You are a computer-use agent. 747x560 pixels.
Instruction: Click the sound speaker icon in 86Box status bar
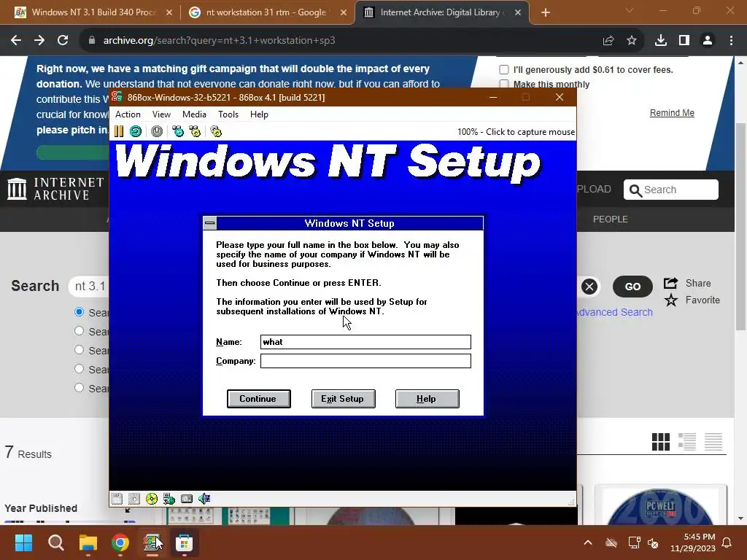[x=204, y=499]
